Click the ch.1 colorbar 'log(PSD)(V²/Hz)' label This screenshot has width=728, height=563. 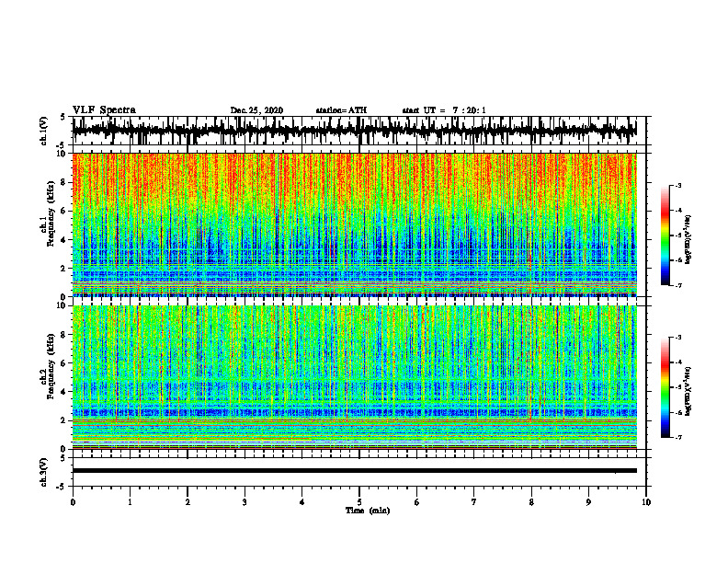pyautogui.click(x=688, y=240)
